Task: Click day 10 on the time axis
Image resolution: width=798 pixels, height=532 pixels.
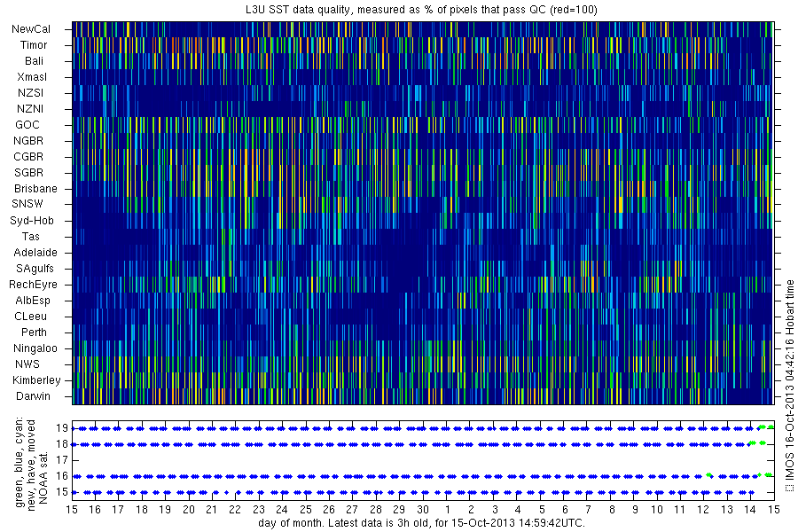Action: tap(657, 510)
